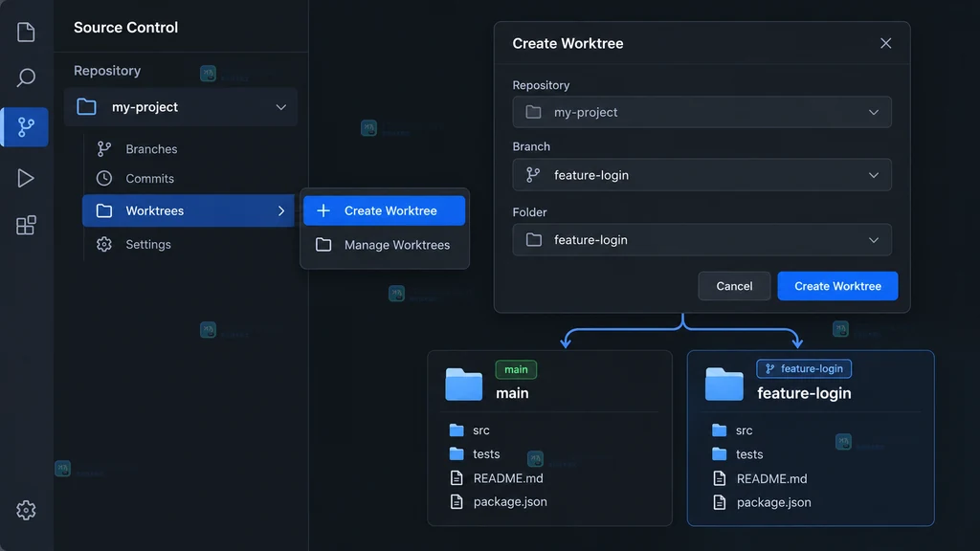
Task: Close the Create Worktree dialog with X
Action: [x=885, y=43]
